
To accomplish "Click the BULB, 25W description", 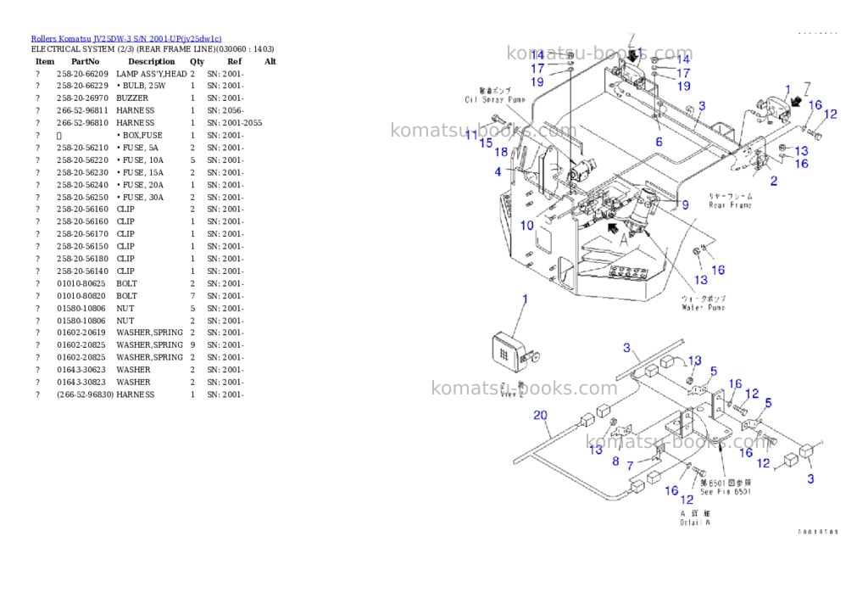I will coord(142,86).
